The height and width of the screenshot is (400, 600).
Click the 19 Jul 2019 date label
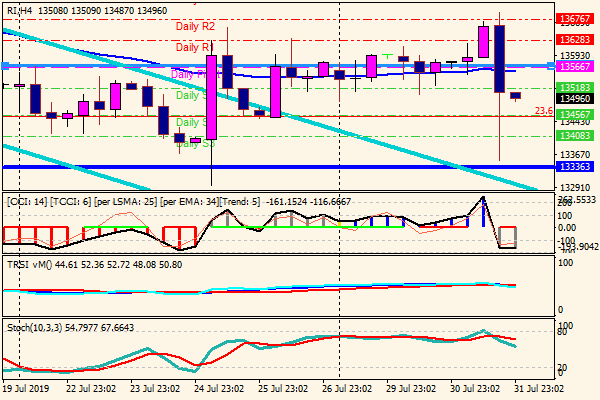(x=28, y=388)
